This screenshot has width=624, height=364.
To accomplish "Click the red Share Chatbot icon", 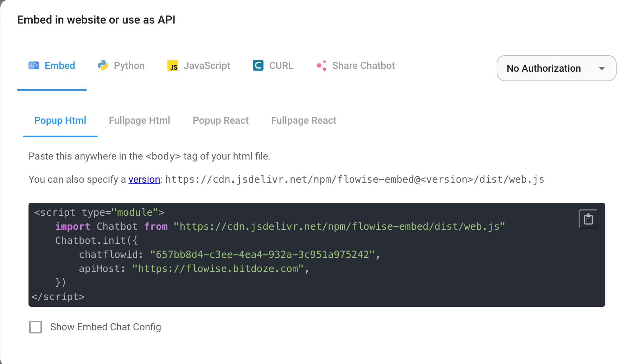I will pyautogui.click(x=321, y=65).
